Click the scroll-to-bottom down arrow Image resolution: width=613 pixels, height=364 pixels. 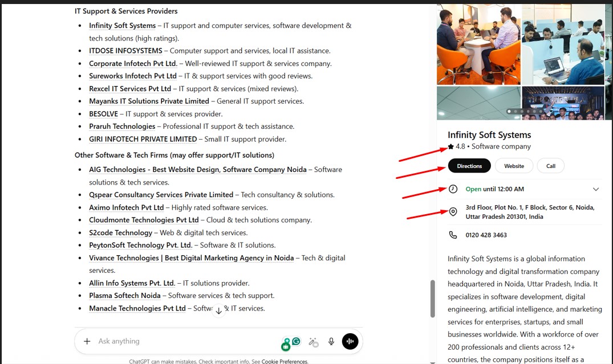(x=218, y=311)
